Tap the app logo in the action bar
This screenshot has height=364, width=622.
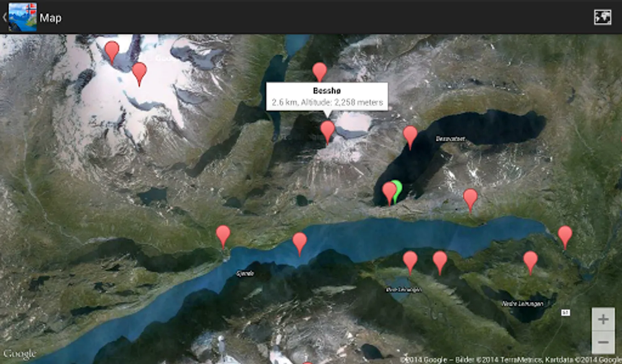[x=22, y=16]
